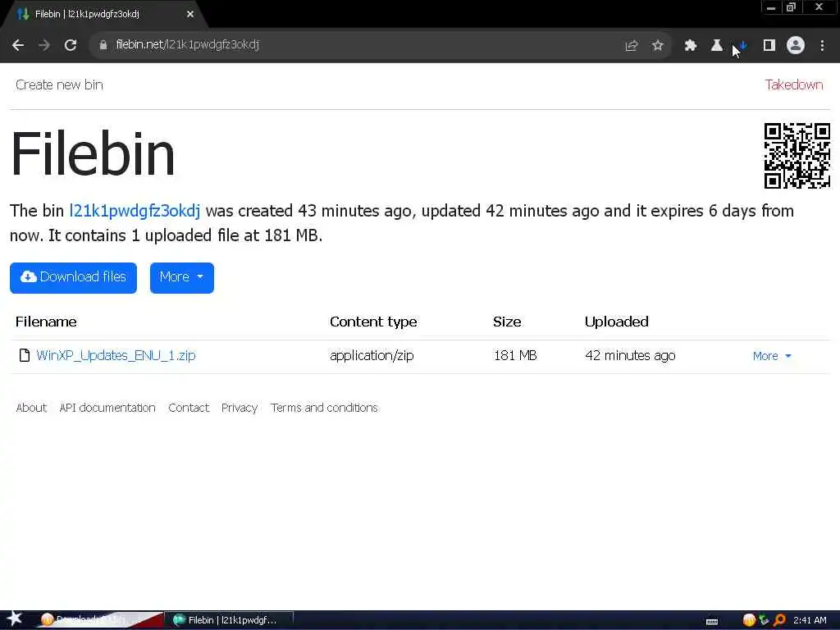This screenshot has height=630, width=840.
Task: Click the Content type column header
Action: (373, 322)
